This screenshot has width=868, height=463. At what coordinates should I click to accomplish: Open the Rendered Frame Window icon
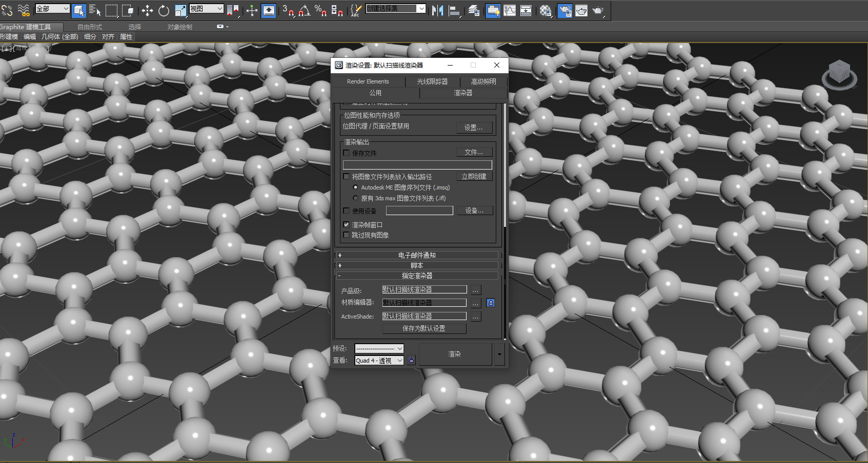tap(581, 10)
